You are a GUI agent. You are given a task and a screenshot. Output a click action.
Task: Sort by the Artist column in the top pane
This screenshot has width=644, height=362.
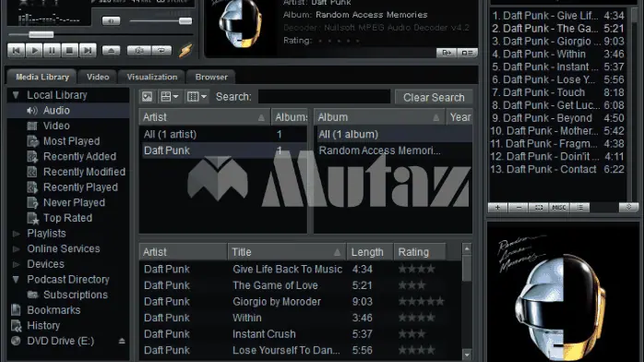[205, 117]
